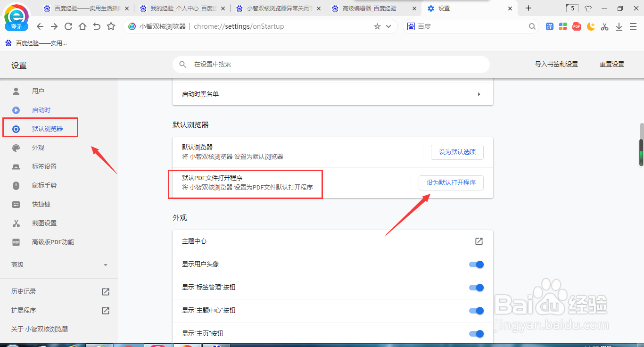
Task: Open the browser hamburger menu
Action: [x=633, y=26]
